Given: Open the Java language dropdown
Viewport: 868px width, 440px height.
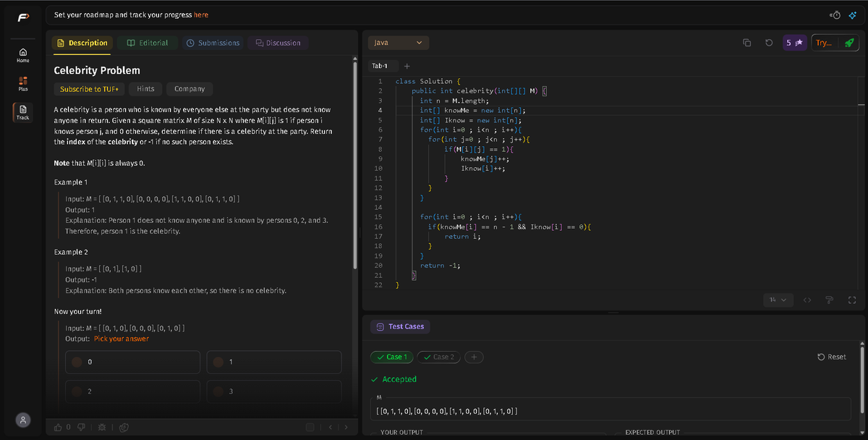Looking at the screenshot, I should [x=399, y=43].
